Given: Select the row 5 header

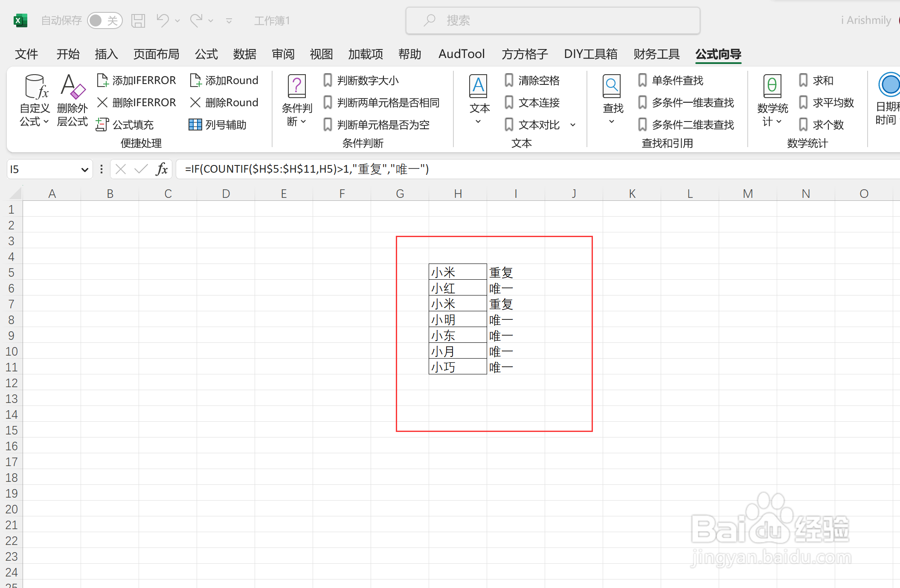Looking at the screenshot, I should pyautogui.click(x=12, y=272).
